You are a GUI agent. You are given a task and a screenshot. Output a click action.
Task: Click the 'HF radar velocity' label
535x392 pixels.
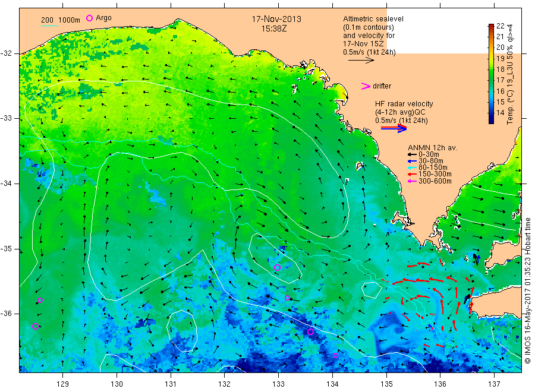(404, 104)
